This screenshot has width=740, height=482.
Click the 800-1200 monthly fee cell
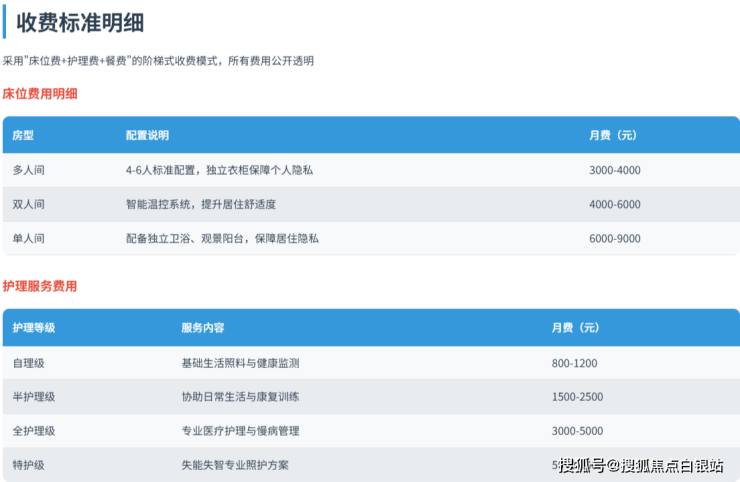[x=574, y=363]
